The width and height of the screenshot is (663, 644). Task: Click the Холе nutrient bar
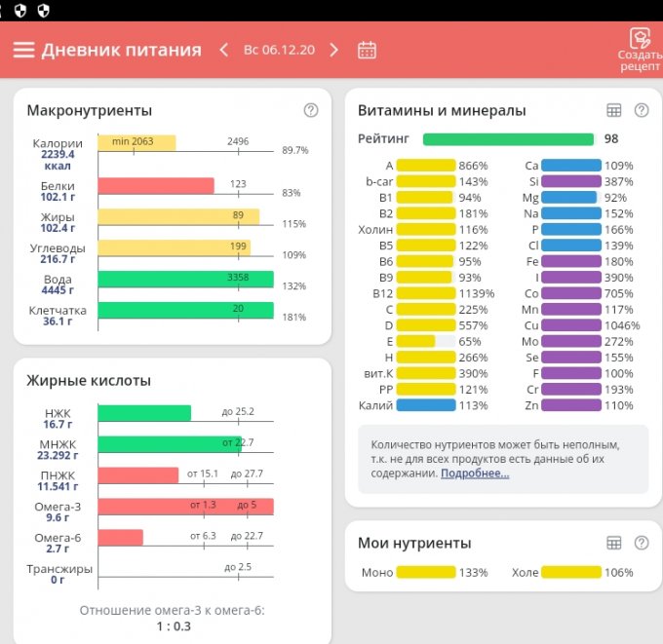[570, 573]
